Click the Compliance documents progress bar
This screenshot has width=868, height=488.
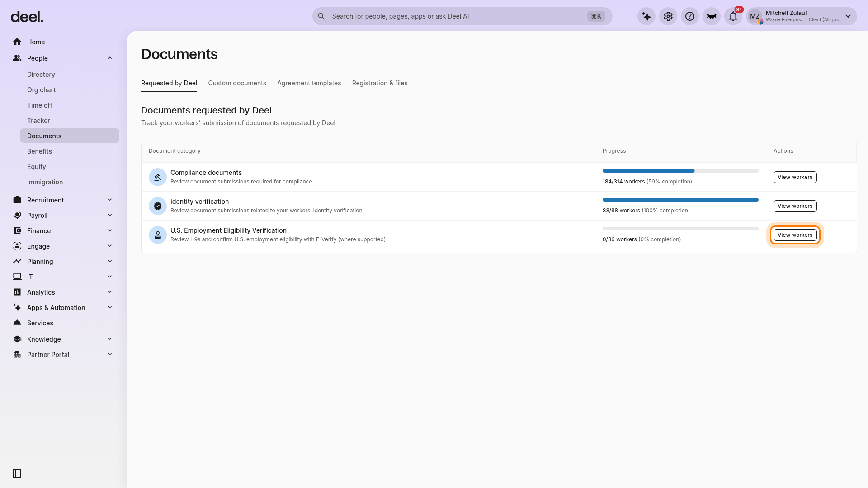[x=680, y=171]
